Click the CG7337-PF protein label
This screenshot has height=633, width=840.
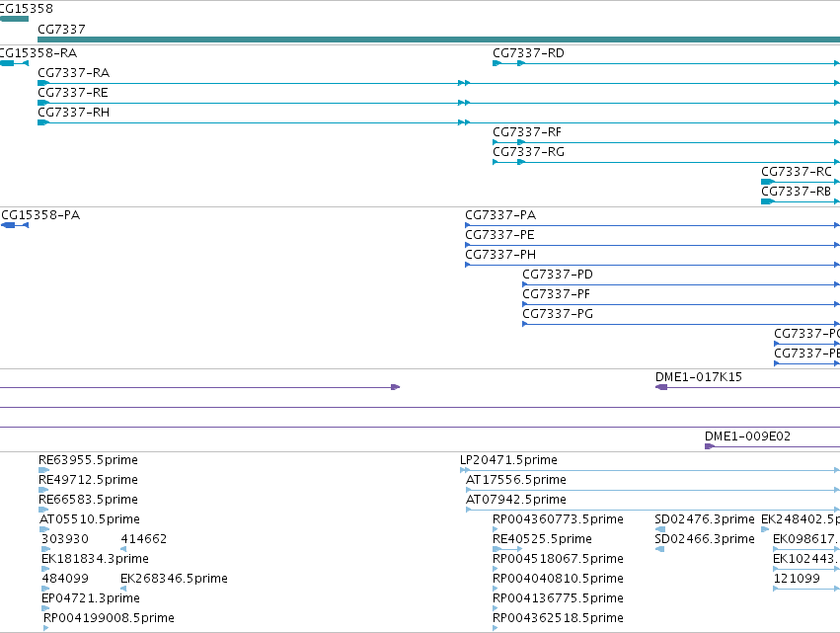click(x=556, y=295)
